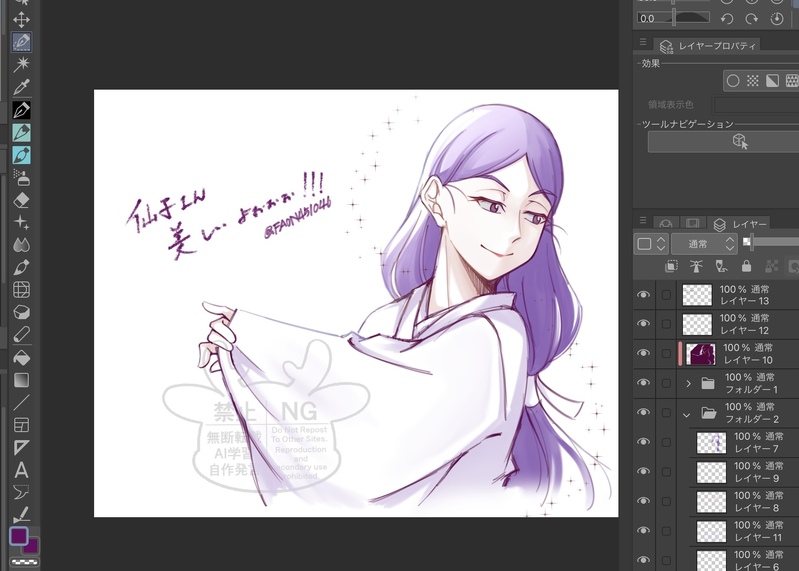The width and height of the screenshot is (799, 571).
Task: Select the Eraser tool
Action: tap(21, 200)
